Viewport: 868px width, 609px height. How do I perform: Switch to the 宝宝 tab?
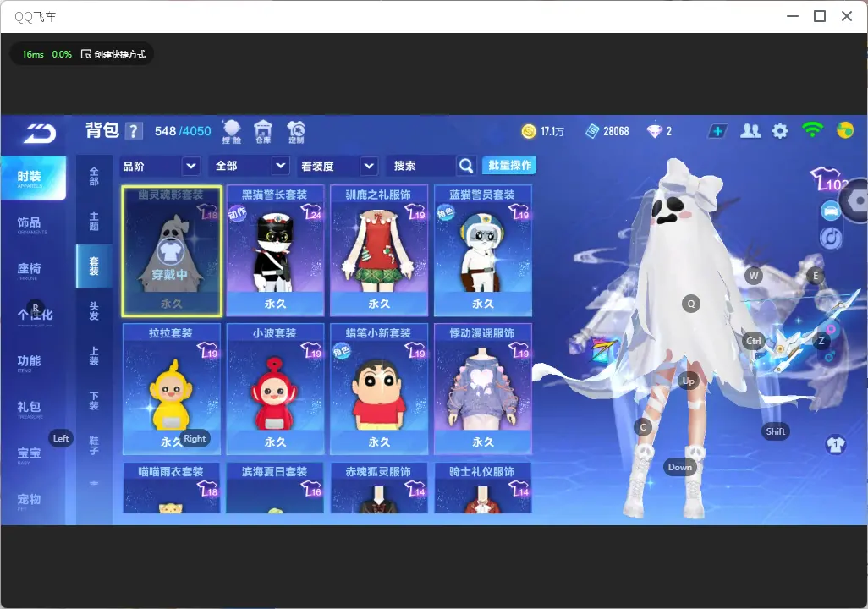click(x=29, y=454)
